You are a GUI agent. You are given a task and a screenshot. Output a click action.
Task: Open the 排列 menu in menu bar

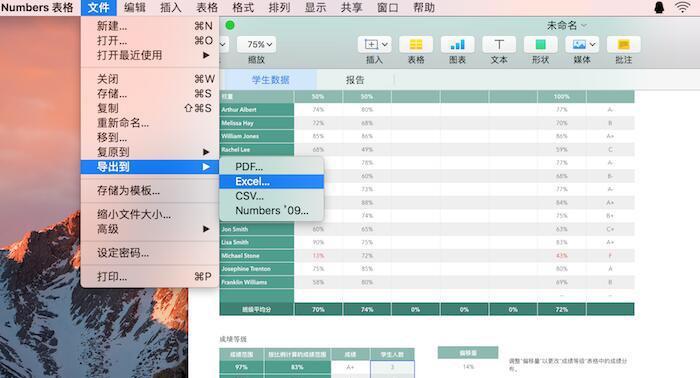click(x=279, y=8)
